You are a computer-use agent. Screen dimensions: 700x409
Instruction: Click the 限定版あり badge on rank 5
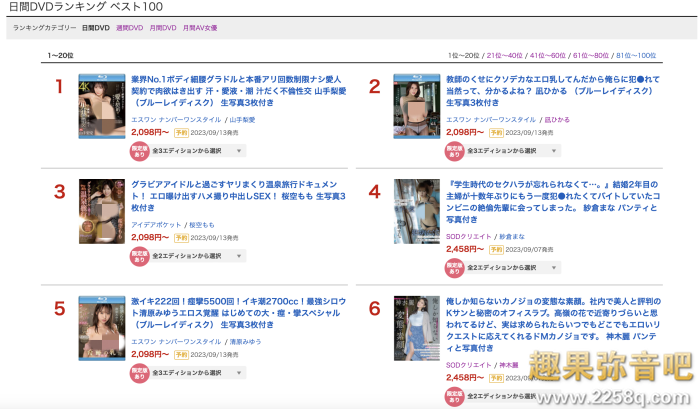click(x=139, y=373)
